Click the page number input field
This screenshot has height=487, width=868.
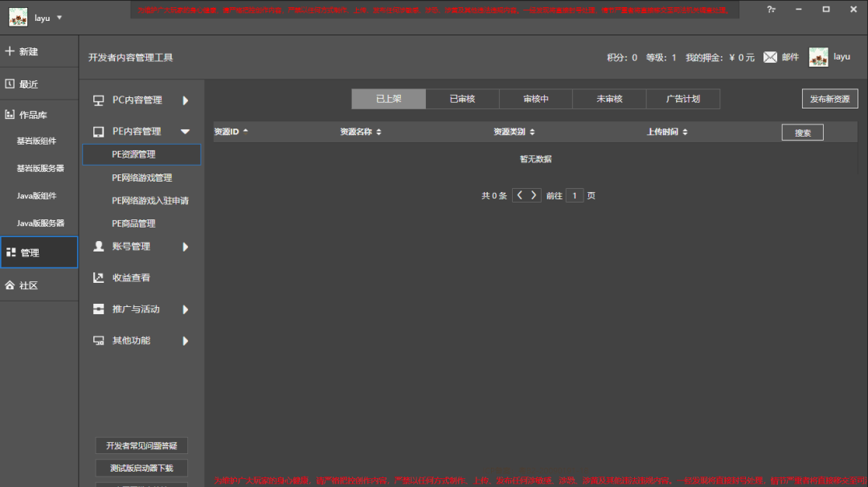point(575,195)
